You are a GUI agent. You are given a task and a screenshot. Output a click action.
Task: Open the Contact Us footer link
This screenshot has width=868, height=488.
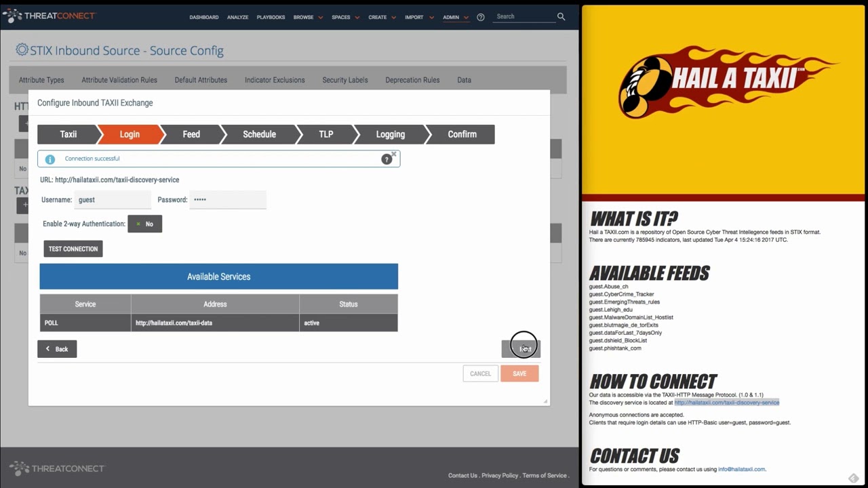462,476
